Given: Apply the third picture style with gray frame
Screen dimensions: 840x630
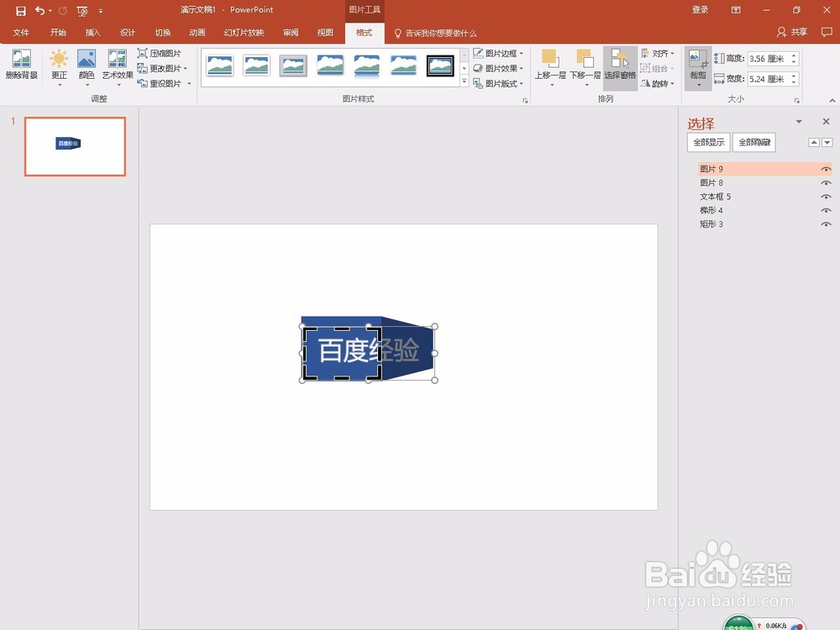Looking at the screenshot, I should tap(293, 66).
